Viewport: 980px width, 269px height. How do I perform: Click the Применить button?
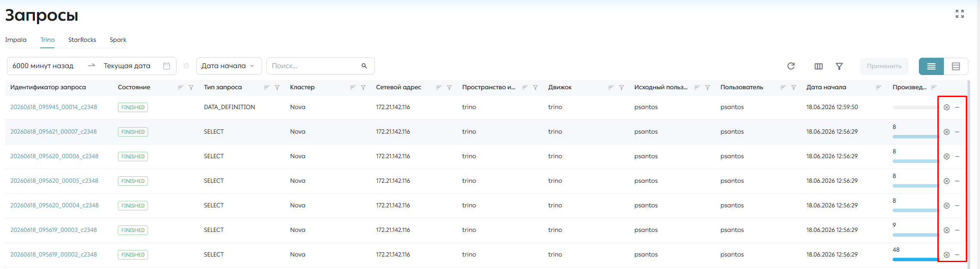point(884,66)
